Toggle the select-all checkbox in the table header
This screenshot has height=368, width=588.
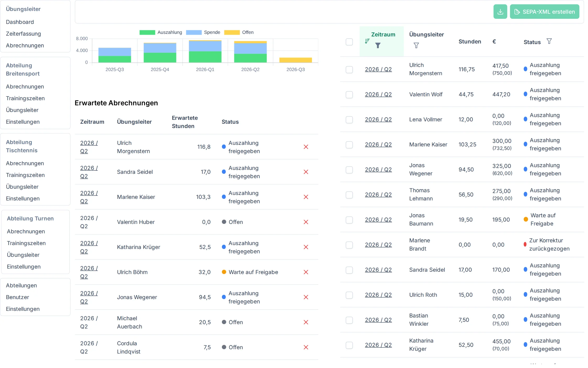pos(349,42)
